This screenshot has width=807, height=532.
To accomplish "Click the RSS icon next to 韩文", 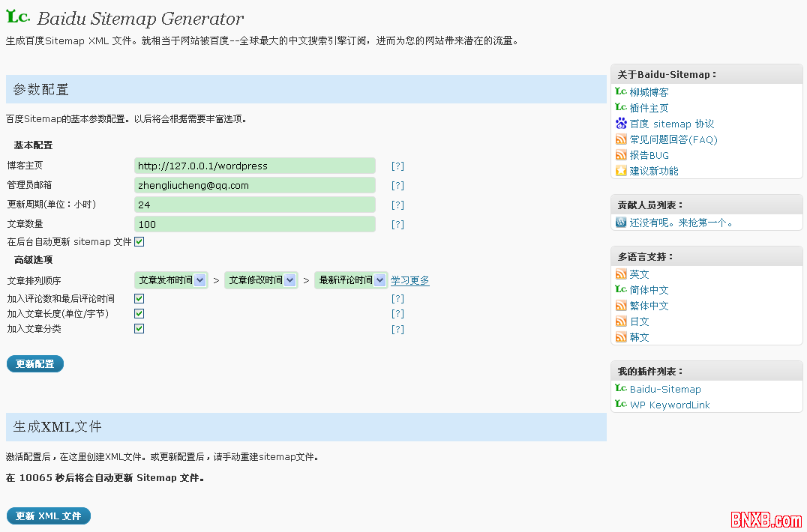I will click(621, 337).
